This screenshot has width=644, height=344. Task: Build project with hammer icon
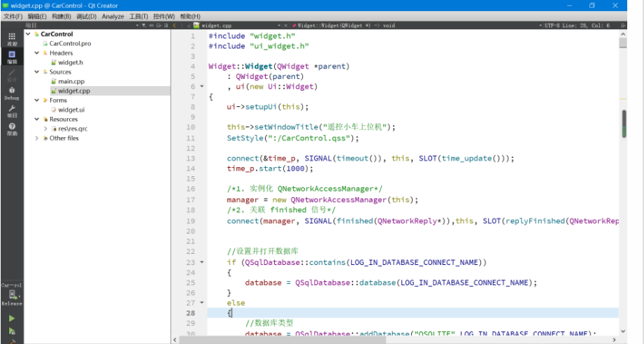[x=11, y=341]
